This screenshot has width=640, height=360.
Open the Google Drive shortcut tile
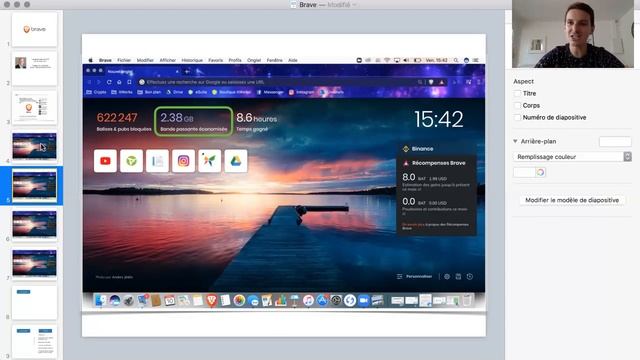pyautogui.click(x=236, y=161)
